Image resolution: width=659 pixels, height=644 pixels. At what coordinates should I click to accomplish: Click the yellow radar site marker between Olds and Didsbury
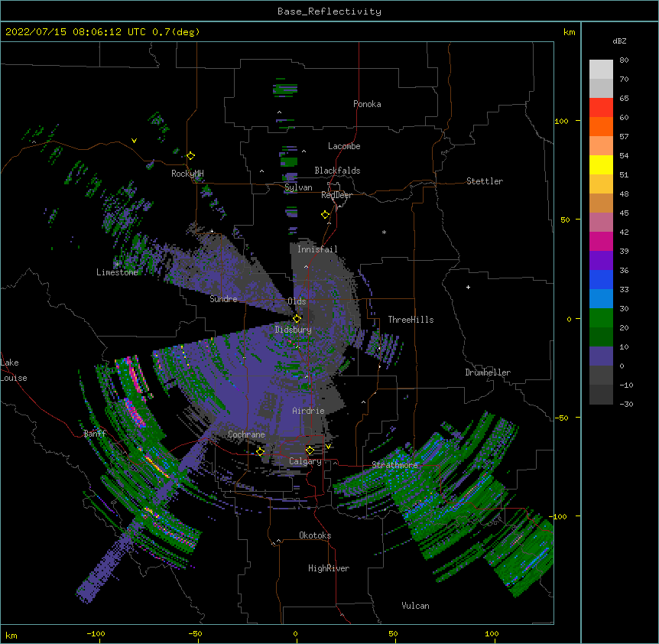[297, 319]
